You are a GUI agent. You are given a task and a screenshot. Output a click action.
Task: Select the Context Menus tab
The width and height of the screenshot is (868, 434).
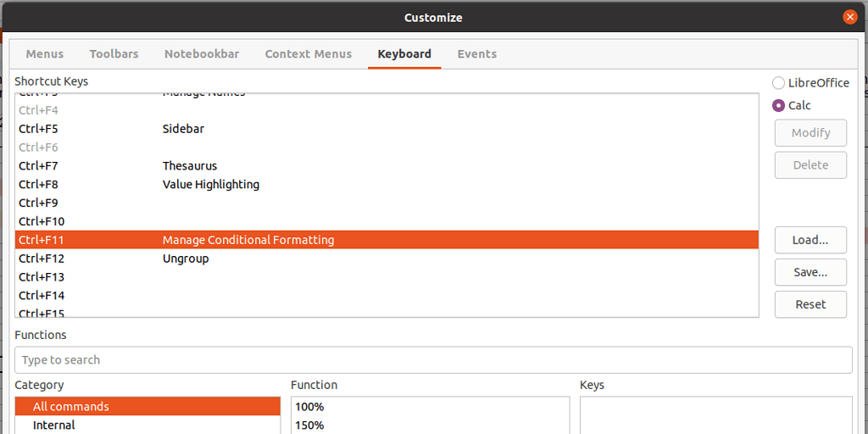coord(308,53)
